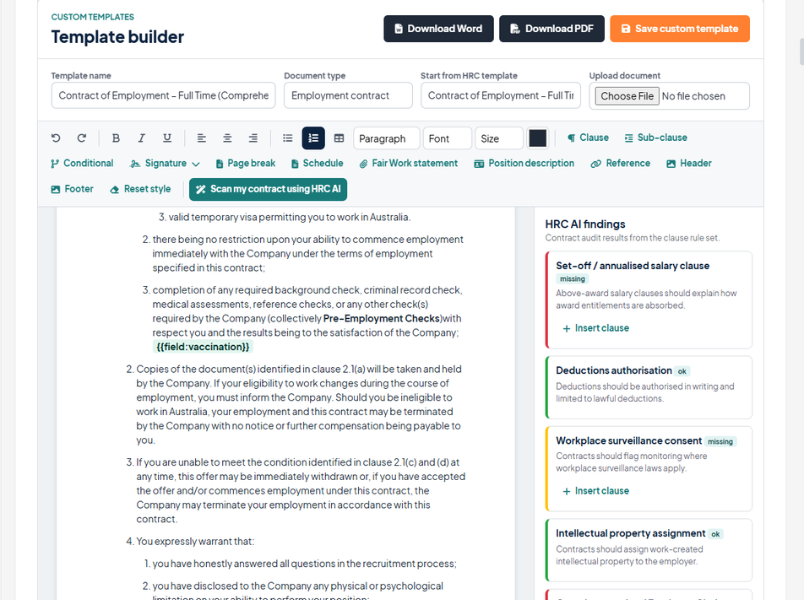Toggle bulleted list
Screen dimensions: 804x600
pos(288,138)
